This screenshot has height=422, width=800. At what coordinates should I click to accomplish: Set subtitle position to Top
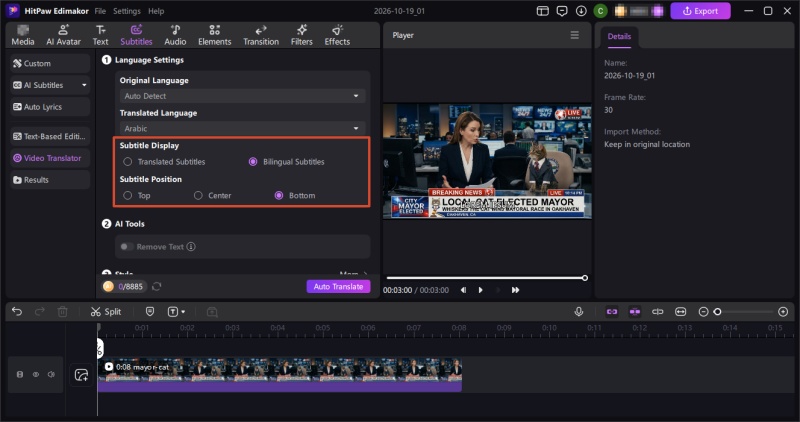[x=128, y=195]
